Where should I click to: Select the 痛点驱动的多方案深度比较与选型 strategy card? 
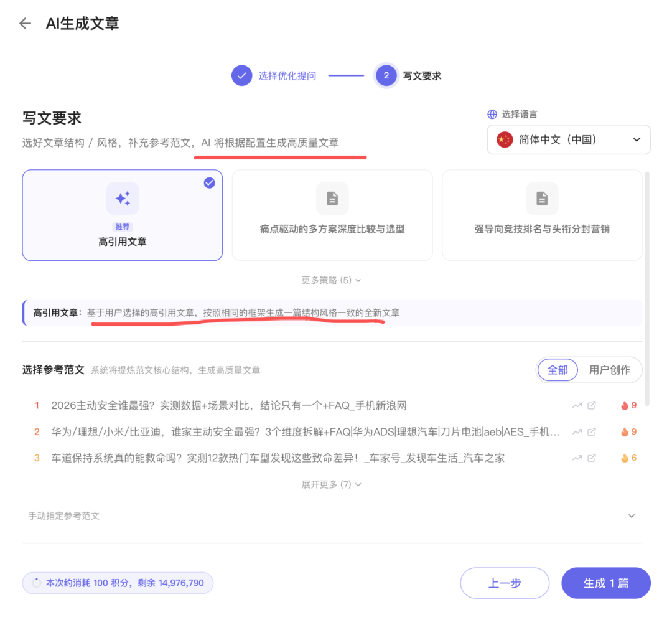click(332, 215)
